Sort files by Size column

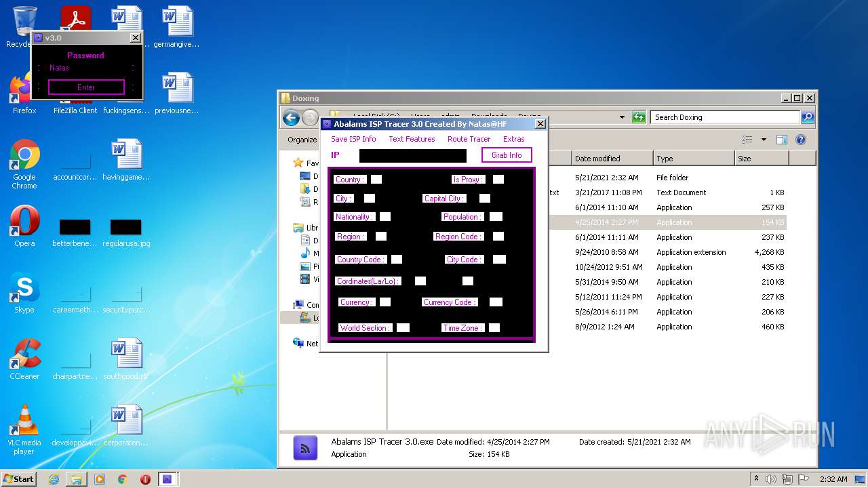[x=762, y=159]
